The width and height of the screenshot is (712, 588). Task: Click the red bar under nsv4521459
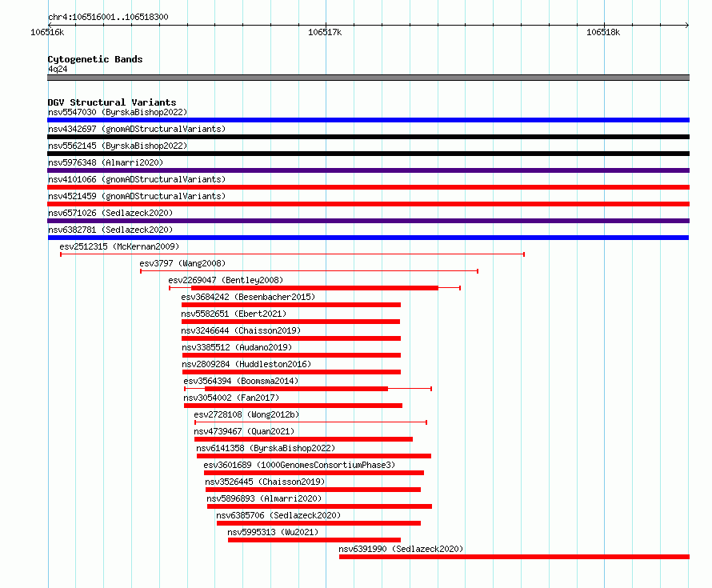[x=368, y=204]
